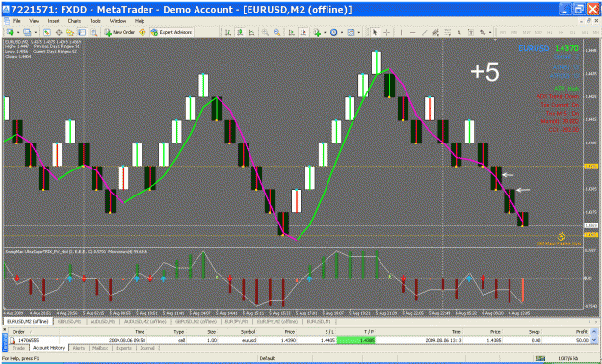The image size is (602, 364).
Task: Open the Window menu
Action: (x=118, y=21)
